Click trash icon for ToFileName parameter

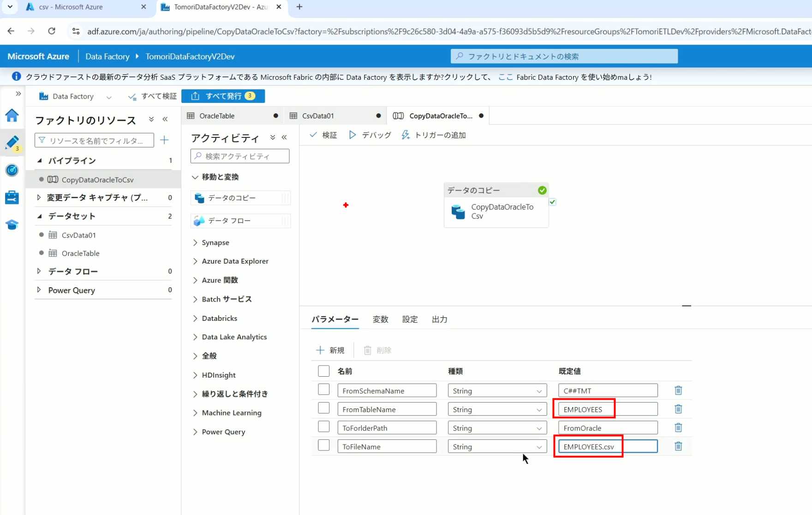[x=678, y=446]
